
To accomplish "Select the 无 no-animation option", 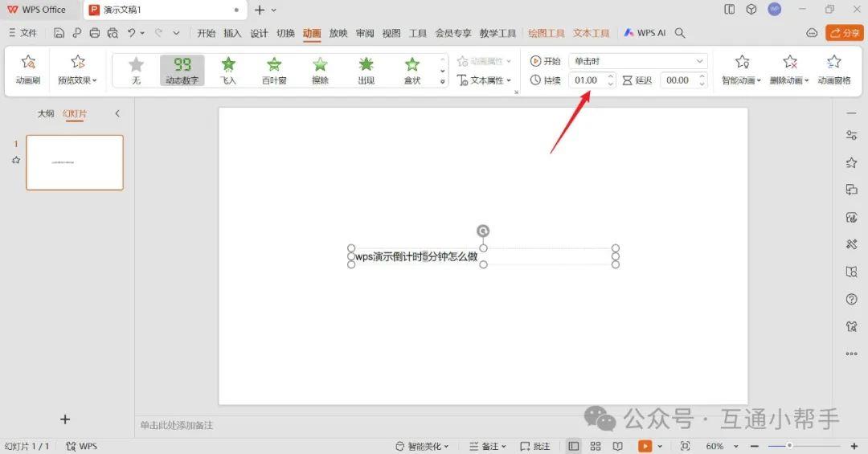I will [x=136, y=71].
